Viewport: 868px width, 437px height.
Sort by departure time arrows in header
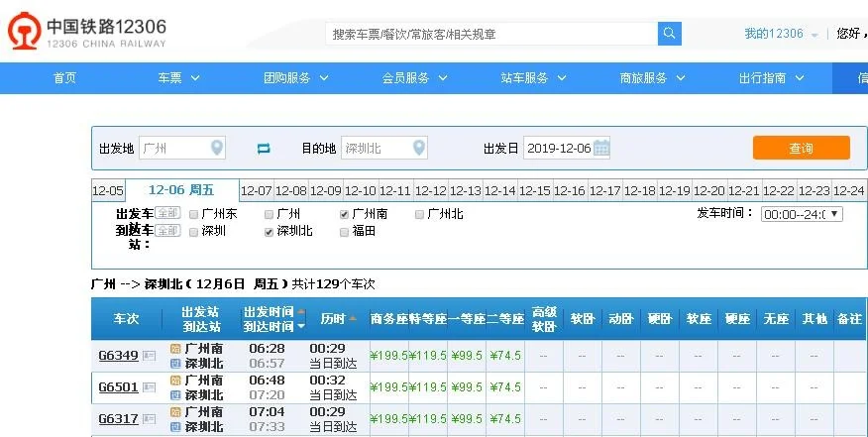pos(301,318)
